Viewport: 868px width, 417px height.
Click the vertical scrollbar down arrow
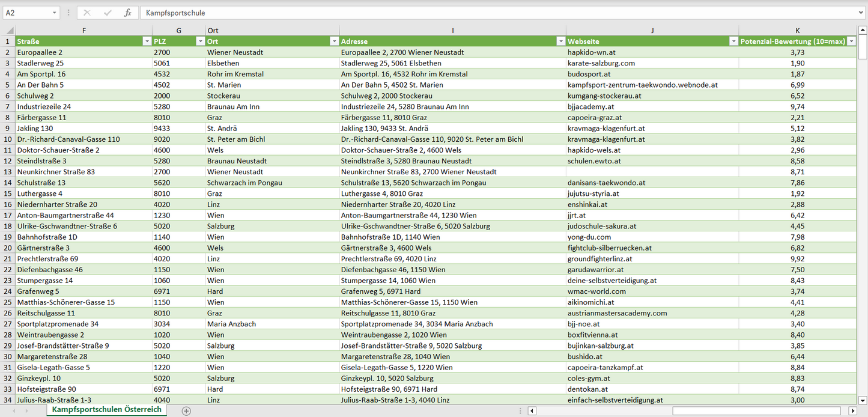(863, 400)
